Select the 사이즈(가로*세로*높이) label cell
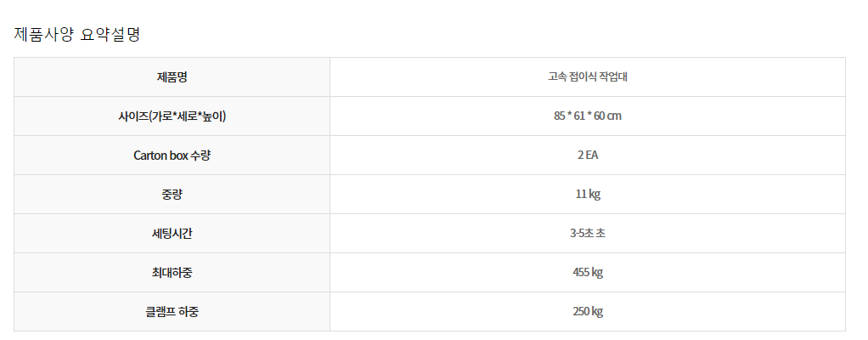This screenshot has height=340, width=868. [x=172, y=116]
